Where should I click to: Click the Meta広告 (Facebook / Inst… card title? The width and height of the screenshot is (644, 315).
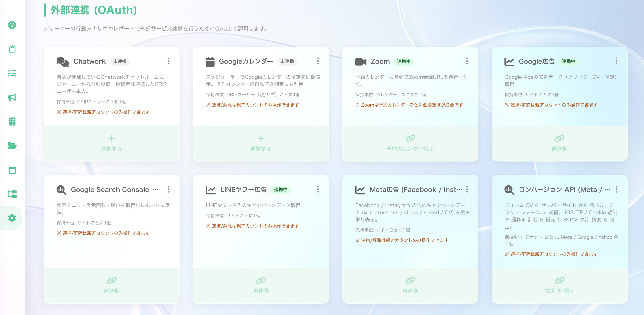click(416, 190)
